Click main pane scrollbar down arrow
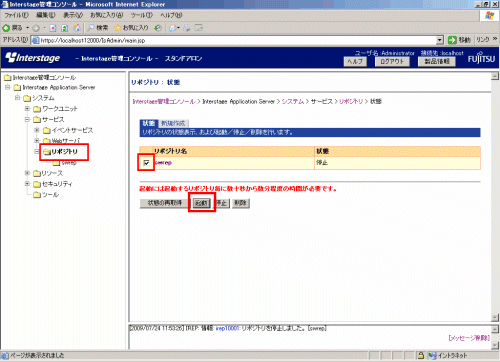The height and width of the screenshot is (362, 500). point(495,317)
